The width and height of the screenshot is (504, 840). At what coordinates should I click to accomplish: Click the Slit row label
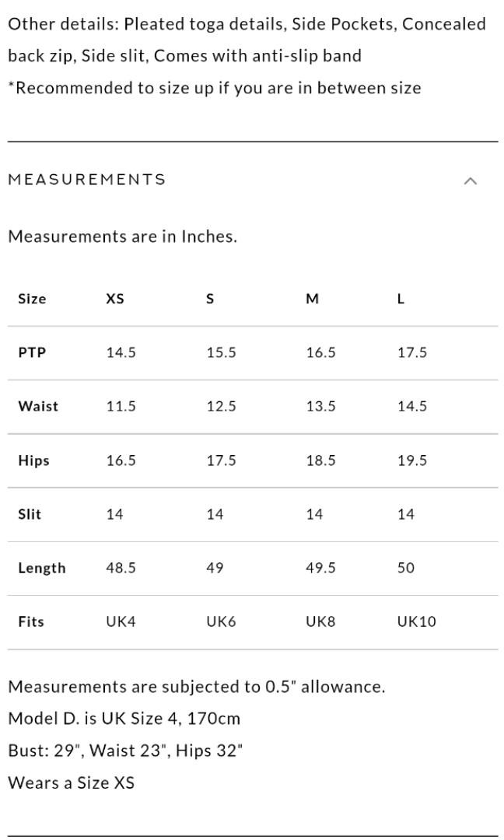click(30, 514)
